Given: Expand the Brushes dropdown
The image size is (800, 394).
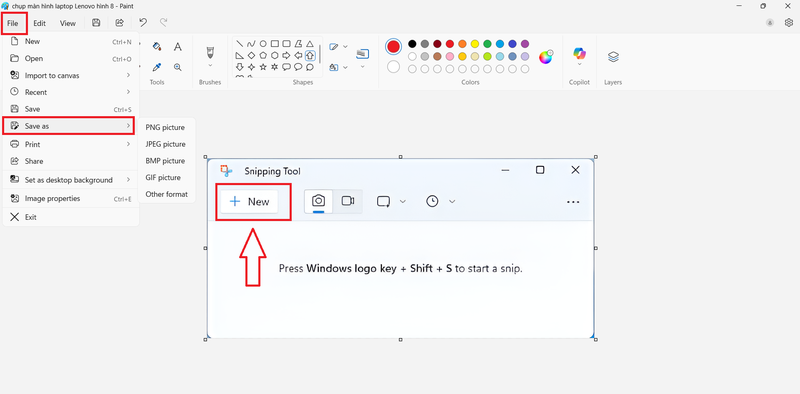Looking at the screenshot, I should [x=210, y=65].
